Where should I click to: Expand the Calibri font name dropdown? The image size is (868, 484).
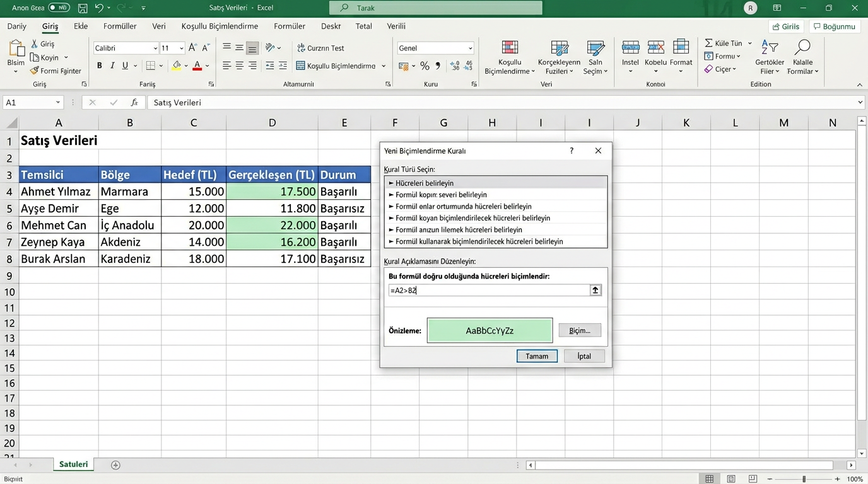155,49
